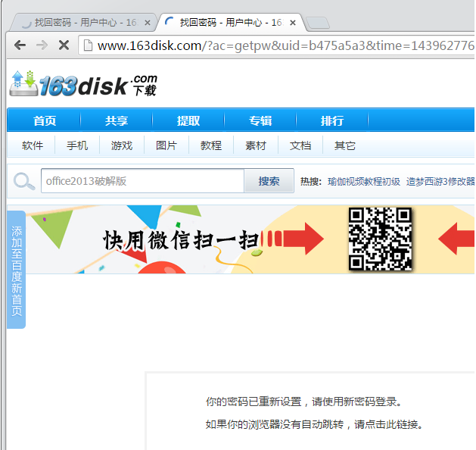476x450 pixels.
Task: Click the page icon in the address bar
Action: pyautogui.click(x=88, y=45)
